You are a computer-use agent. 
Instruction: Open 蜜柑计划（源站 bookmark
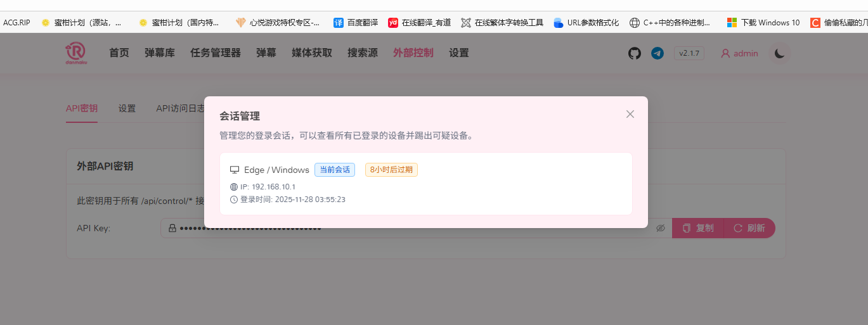[x=81, y=22]
